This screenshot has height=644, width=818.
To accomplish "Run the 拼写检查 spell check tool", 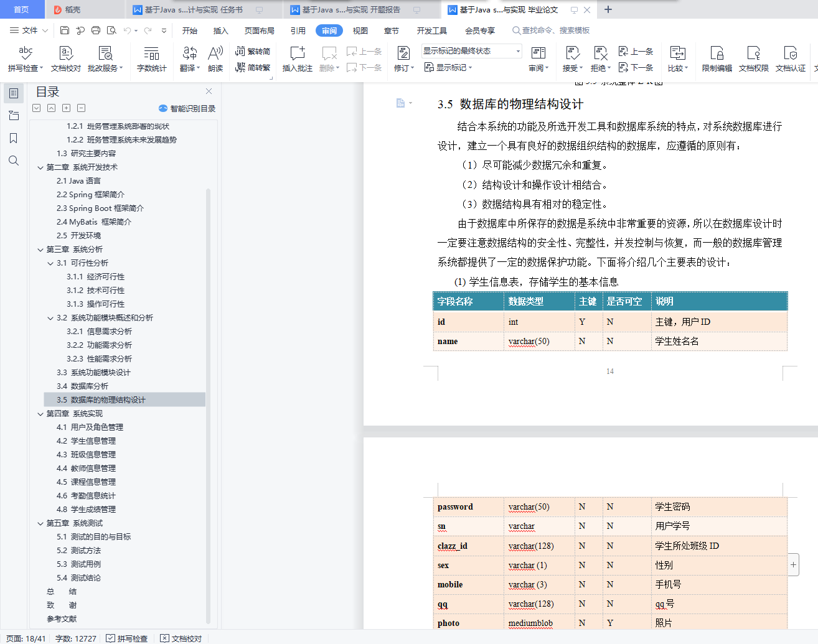I will pos(25,59).
